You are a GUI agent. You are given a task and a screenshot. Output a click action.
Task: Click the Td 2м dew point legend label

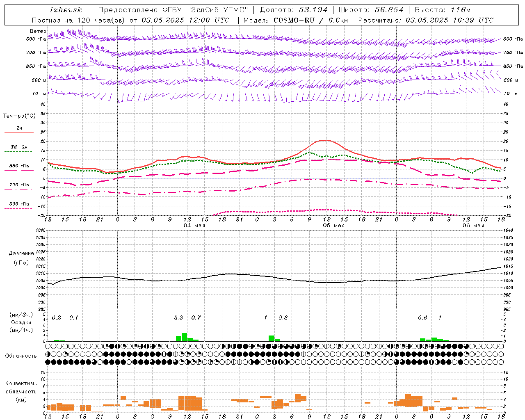pyautogui.click(x=19, y=147)
